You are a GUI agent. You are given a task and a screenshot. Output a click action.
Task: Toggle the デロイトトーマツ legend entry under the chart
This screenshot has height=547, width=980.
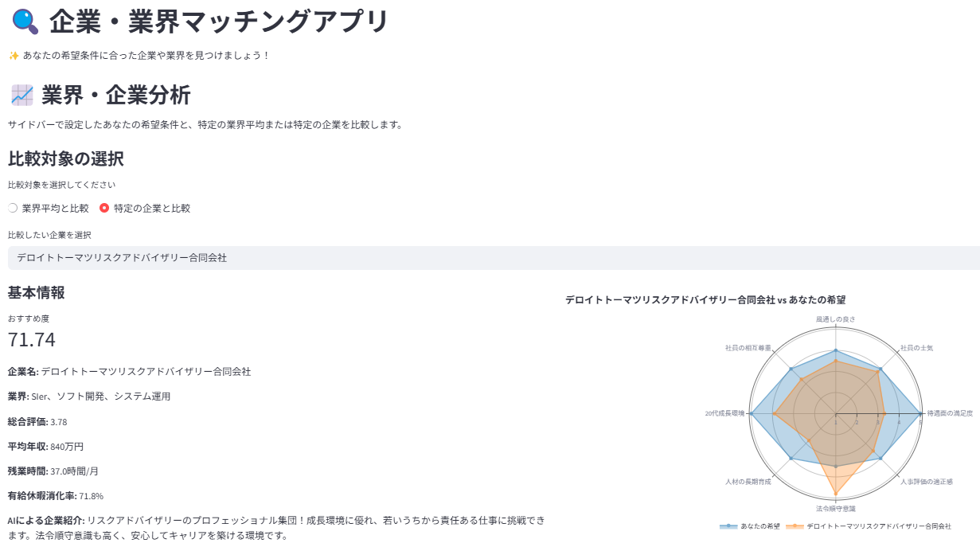869,526
